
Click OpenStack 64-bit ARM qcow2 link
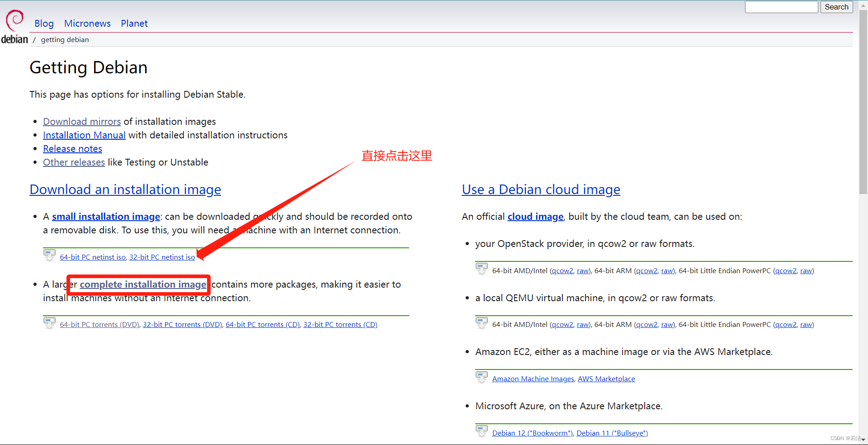pos(647,271)
